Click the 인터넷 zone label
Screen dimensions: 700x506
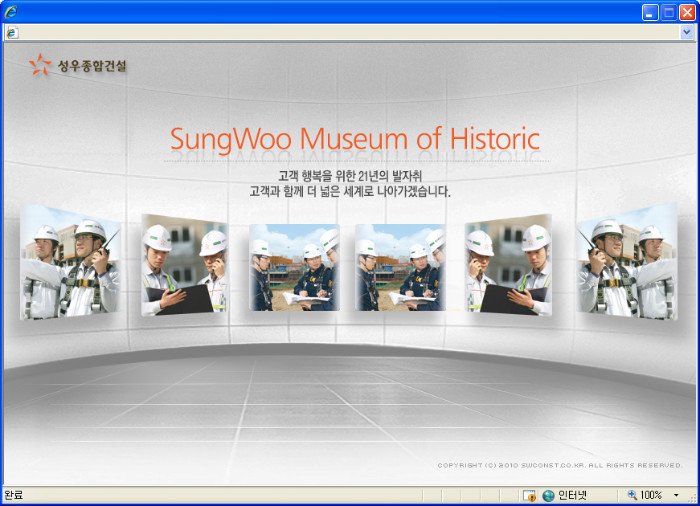click(572, 495)
